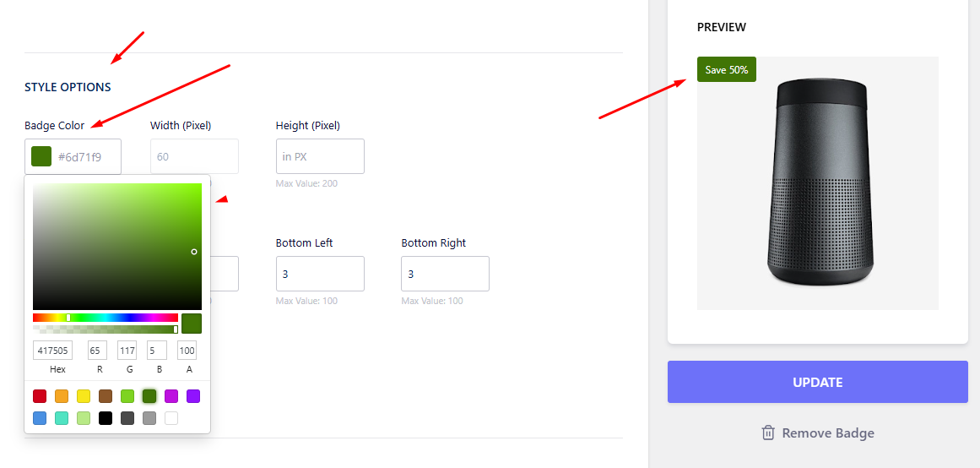Click the trash icon beside Remove Badge
Image resolution: width=980 pixels, height=468 pixels.
point(768,433)
